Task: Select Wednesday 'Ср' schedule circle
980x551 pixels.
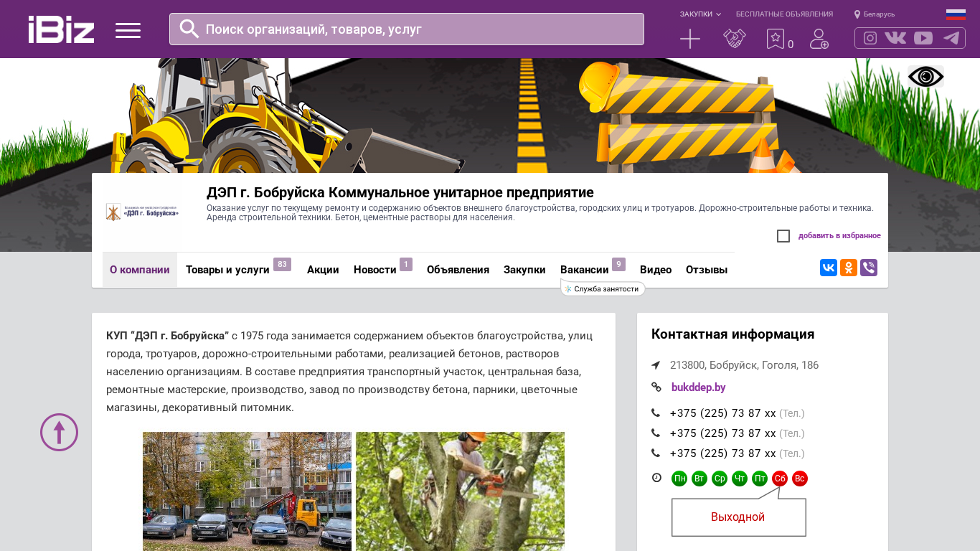Action: click(x=720, y=479)
